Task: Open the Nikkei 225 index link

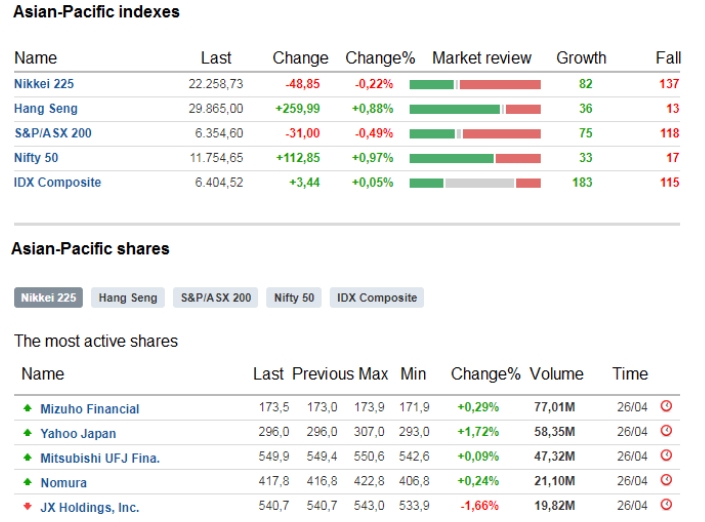Action: pyautogui.click(x=44, y=84)
